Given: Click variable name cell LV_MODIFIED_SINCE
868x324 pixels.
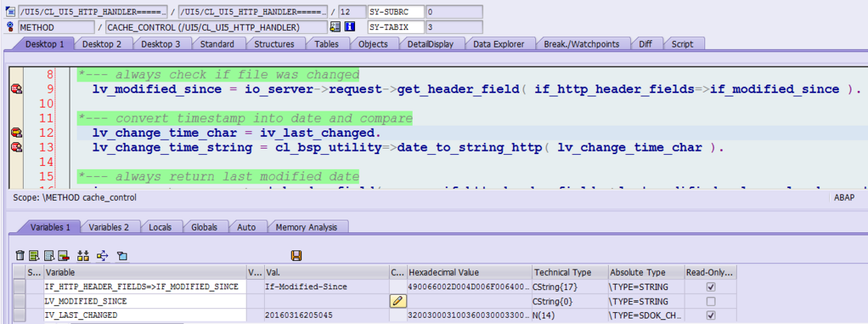Looking at the screenshot, I should (145, 301).
